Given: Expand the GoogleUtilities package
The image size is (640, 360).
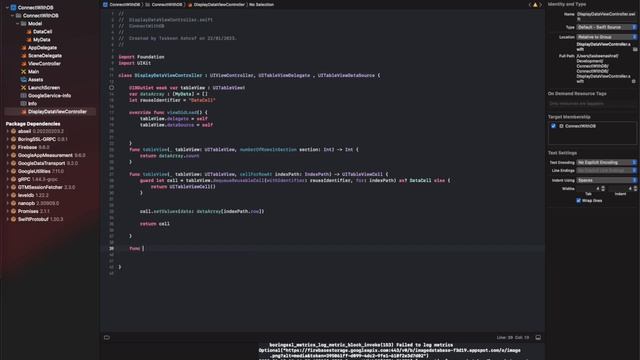Looking at the screenshot, I should click(7, 171).
